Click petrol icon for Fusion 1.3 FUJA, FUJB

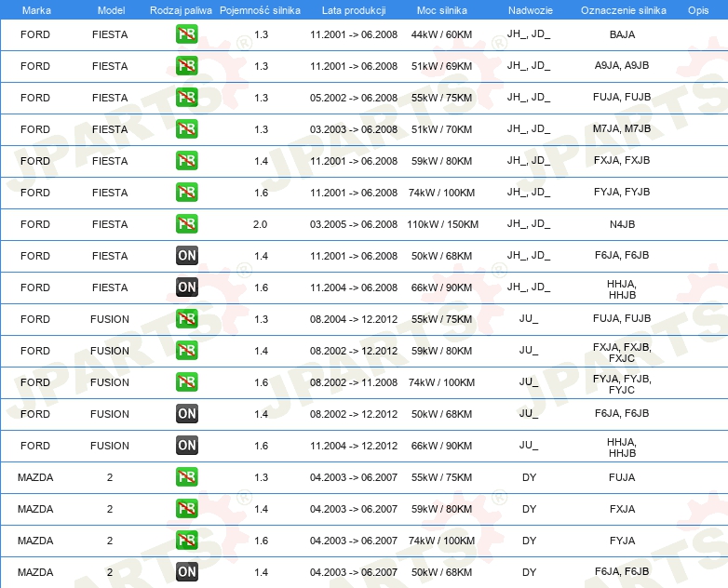(186, 319)
